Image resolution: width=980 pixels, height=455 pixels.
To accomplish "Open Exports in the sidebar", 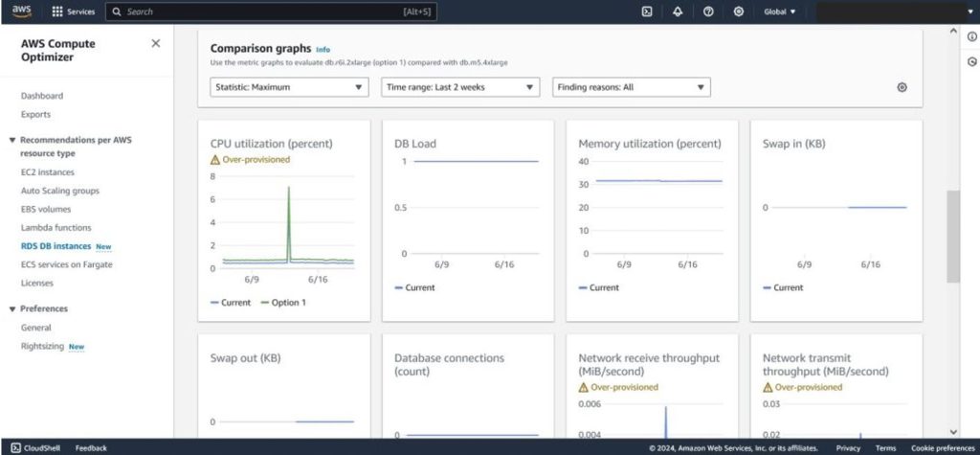I will click(35, 115).
